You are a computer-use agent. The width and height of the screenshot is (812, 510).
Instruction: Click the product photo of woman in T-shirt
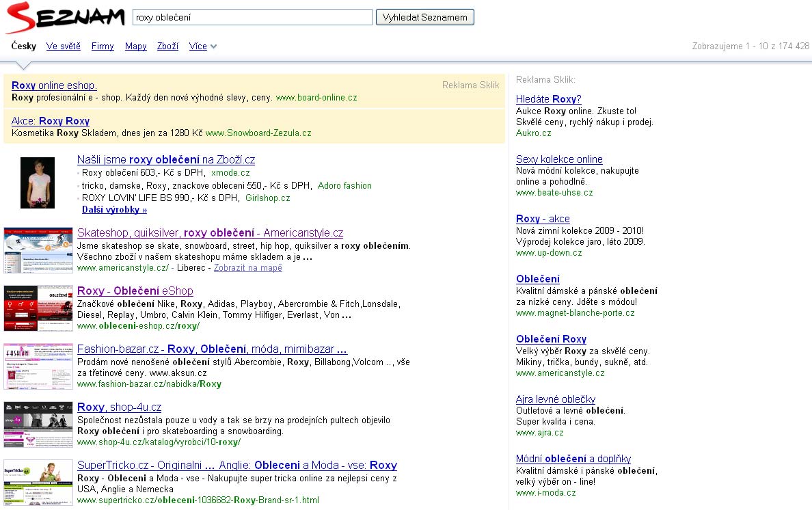point(38,183)
